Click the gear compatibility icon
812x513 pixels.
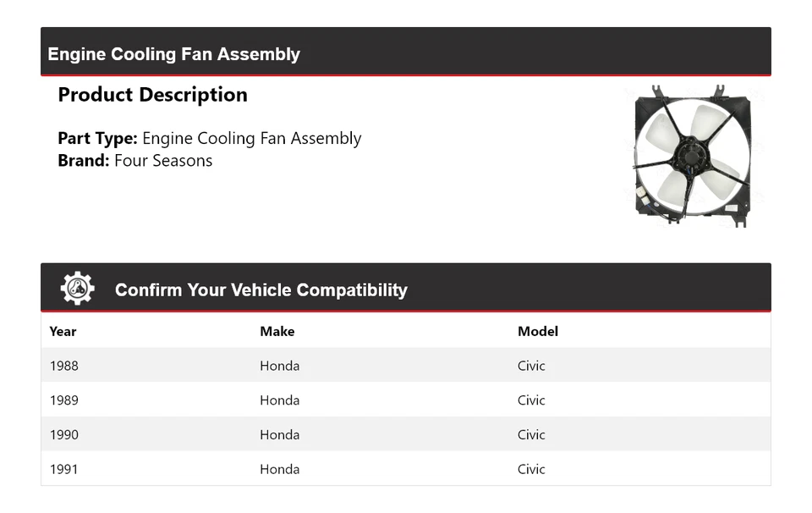coord(77,289)
